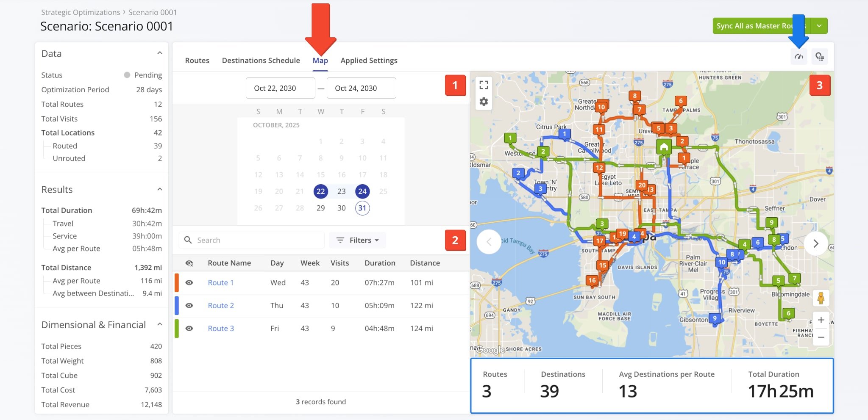Click the home depot marker on map

click(x=664, y=147)
